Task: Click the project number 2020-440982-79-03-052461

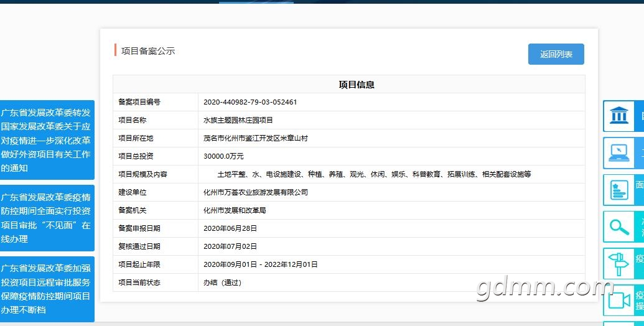Action: [x=250, y=102]
